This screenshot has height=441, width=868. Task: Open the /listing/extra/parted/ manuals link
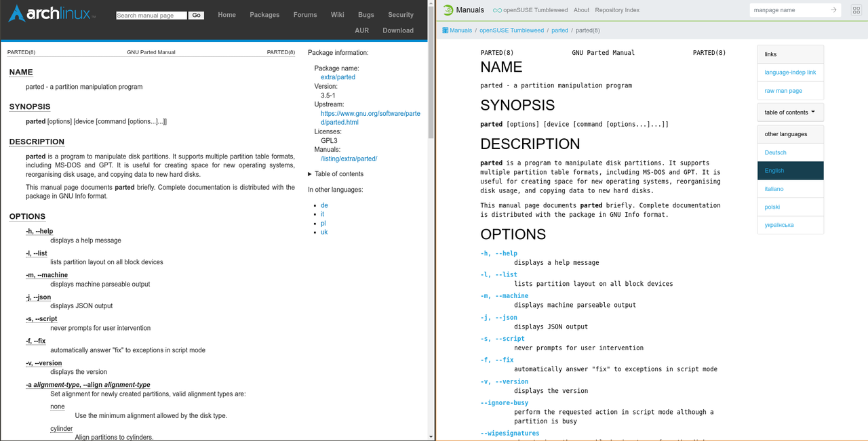(349, 159)
